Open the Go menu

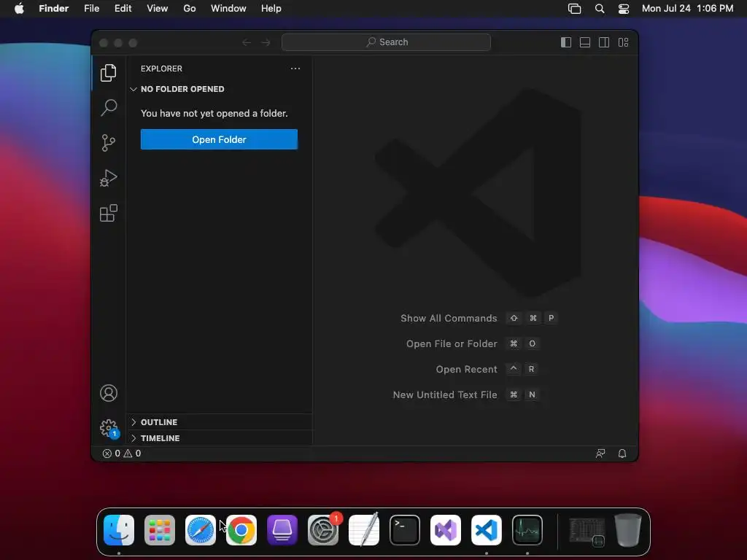pyautogui.click(x=190, y=9)
